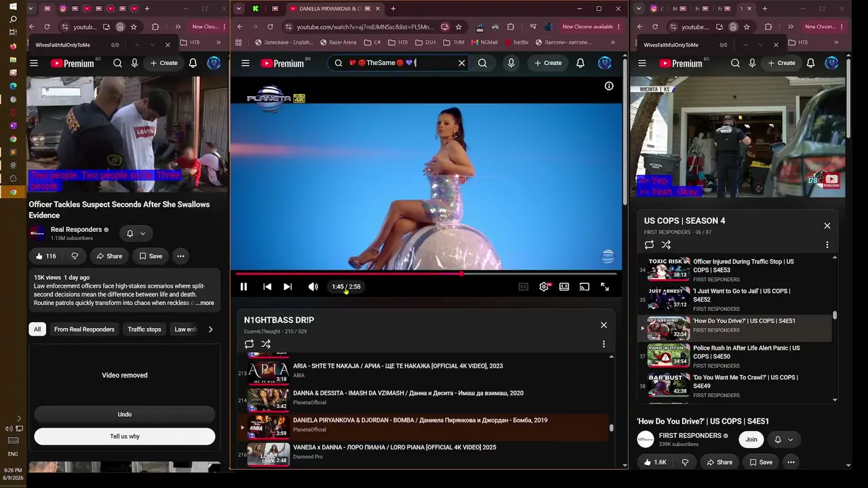Like the right window video (1.6K)
868x488 pixels.
pos(656,462)
